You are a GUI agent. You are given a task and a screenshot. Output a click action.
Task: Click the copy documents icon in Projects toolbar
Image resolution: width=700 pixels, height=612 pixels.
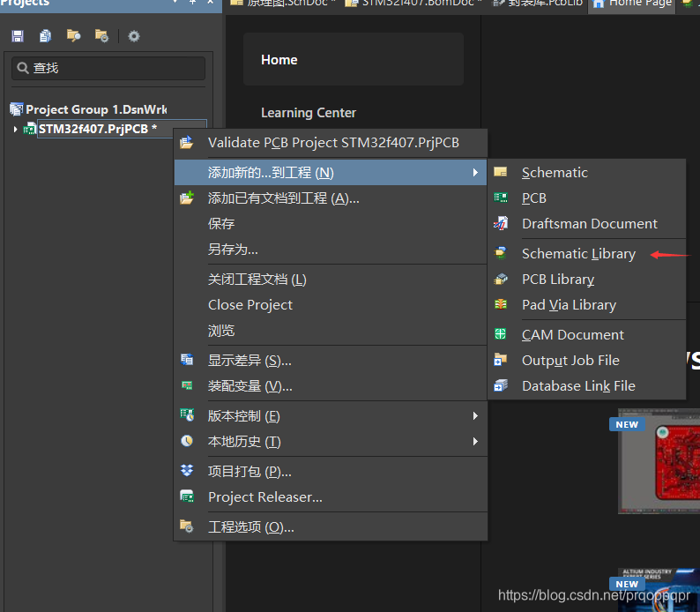45,36
